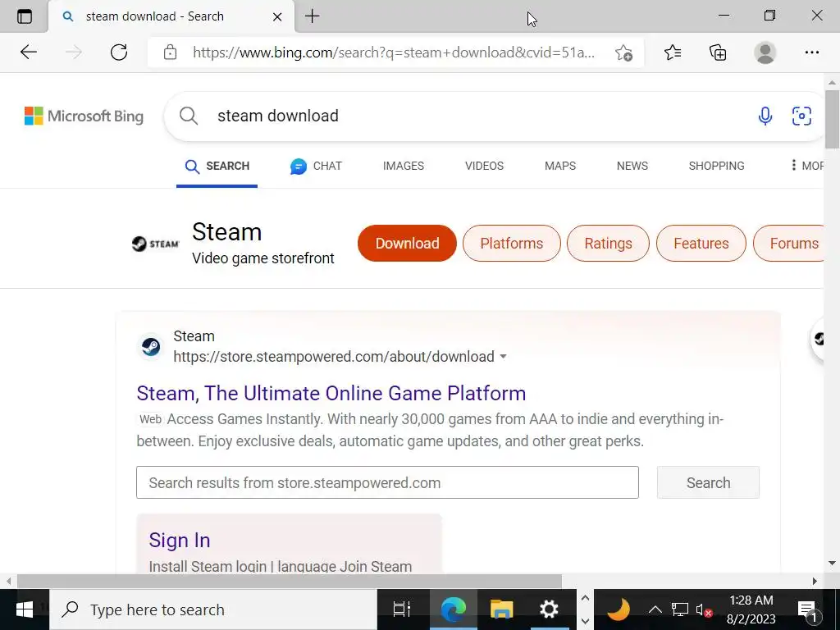Search by voice using microphone icon

coord(765,116)
